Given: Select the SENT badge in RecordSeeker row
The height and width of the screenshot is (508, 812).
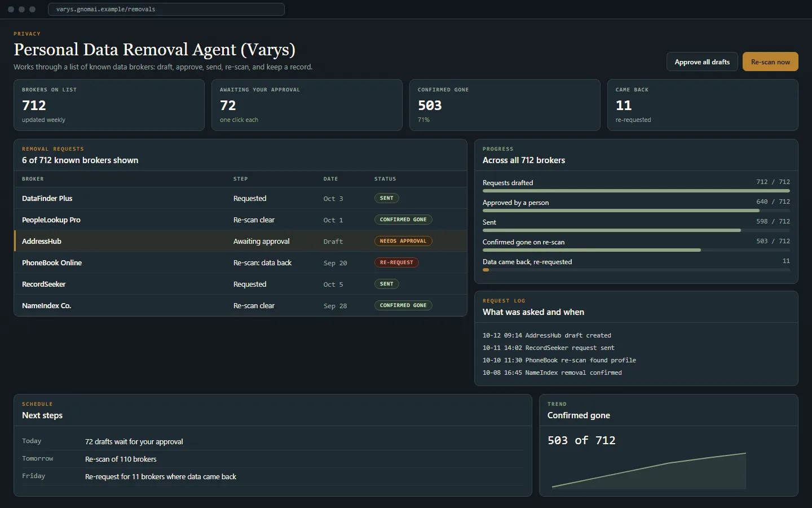Looking at the screenshot, I should click(387, 284).
